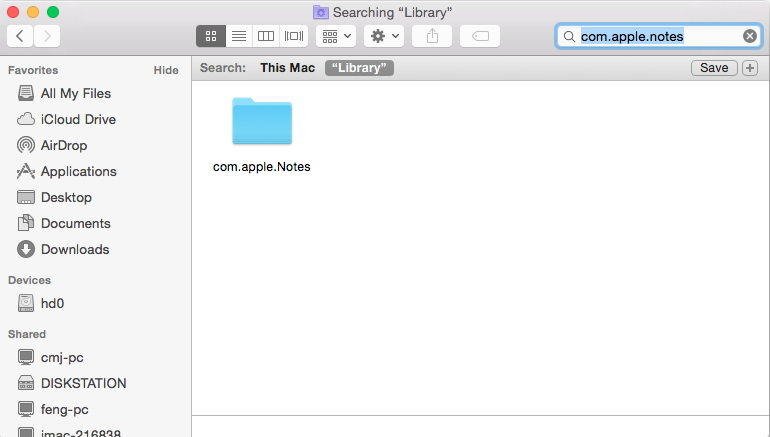Click inside the com.apple.notes search field
The width and height of the screenshot is (770, 437).
coord(659,36)
